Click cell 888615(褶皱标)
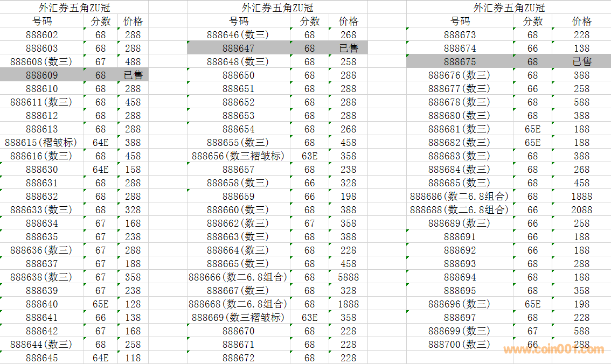Viewport: 611px width, 364px height. [41, 143]
